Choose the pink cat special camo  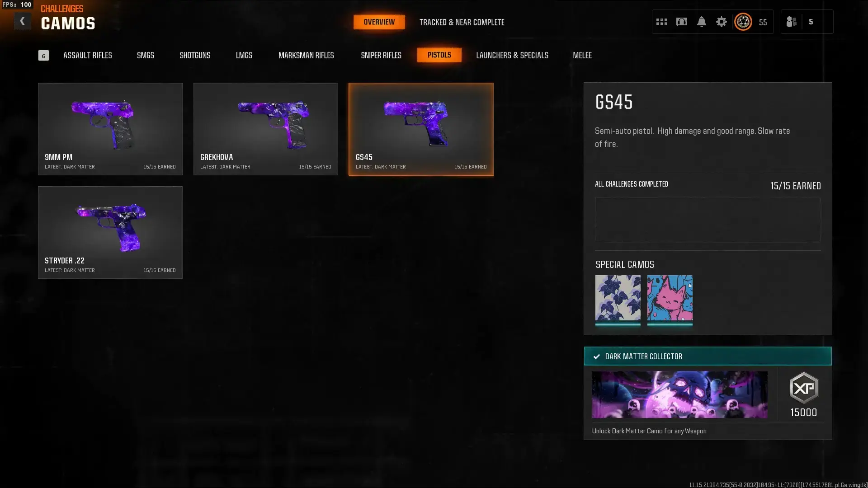tap(670, 299)
